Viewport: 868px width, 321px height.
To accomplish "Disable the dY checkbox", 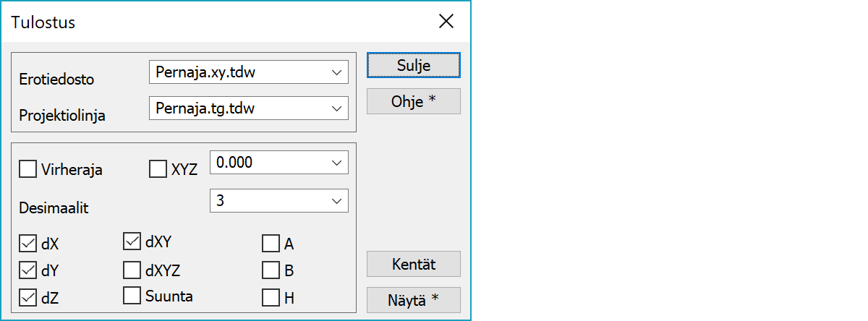I will [28, 270].
